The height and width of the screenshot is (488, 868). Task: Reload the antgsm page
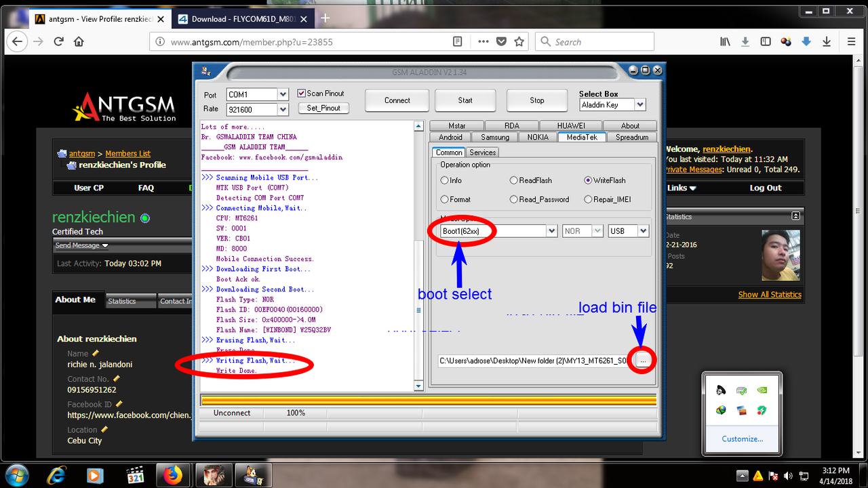pyautogui.click(x=59, y=41)
